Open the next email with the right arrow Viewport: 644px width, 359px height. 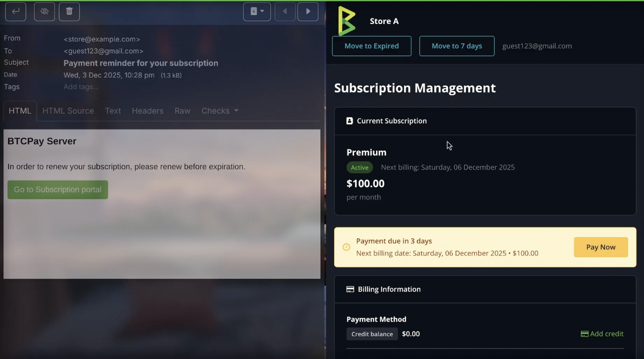pos(308,11)
